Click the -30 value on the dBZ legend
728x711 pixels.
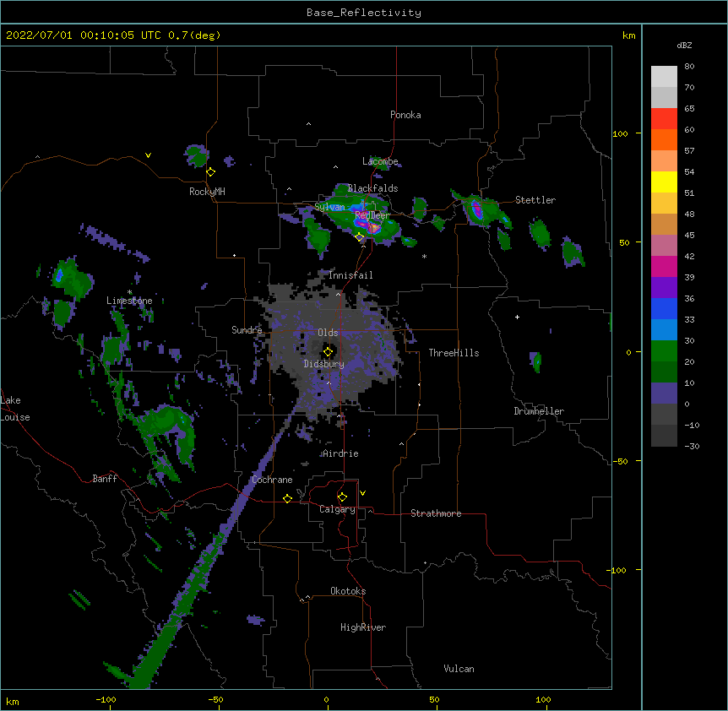pos(692,447)
